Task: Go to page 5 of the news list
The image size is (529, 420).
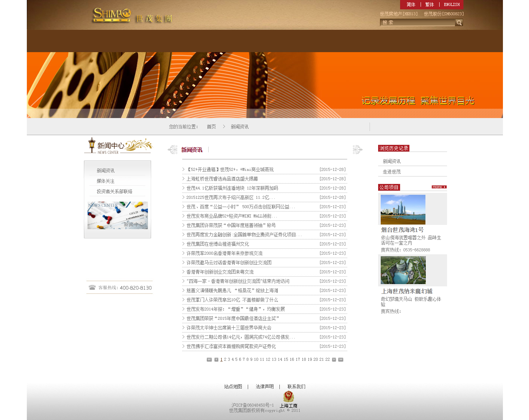Action: tap(236, 360)
